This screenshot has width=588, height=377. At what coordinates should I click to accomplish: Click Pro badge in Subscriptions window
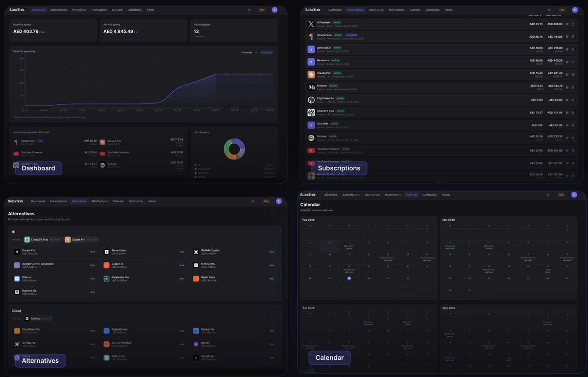click(x=562, y=10)
